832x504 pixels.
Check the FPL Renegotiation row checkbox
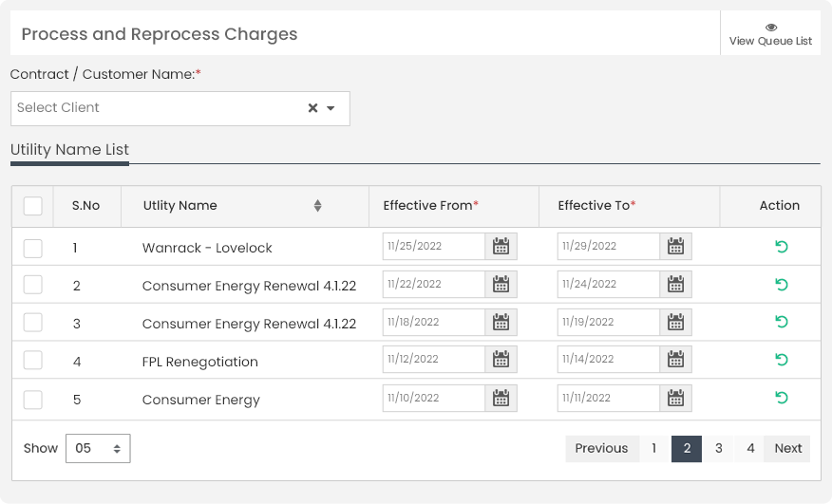[33, 361]
